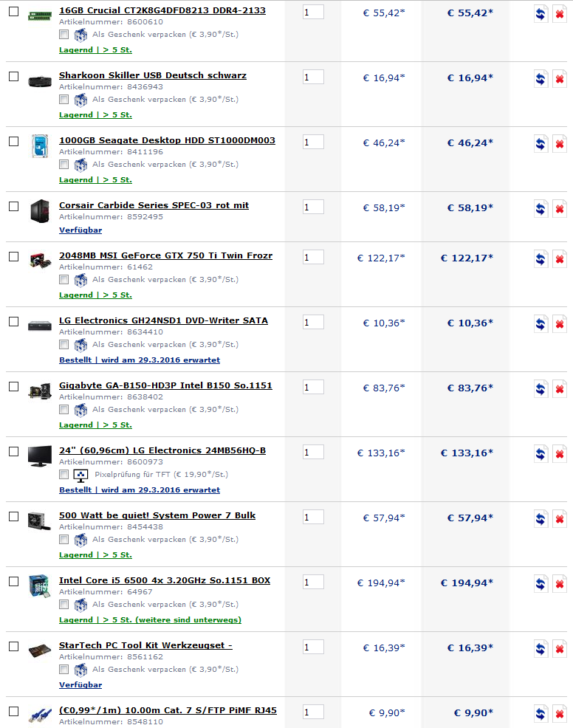The height and width of the screenshot is (728, 573).
Task: Click Pixelprüfung monitor icon for LG 24MB56HQ-B
Action: click(x=80, y=475)
